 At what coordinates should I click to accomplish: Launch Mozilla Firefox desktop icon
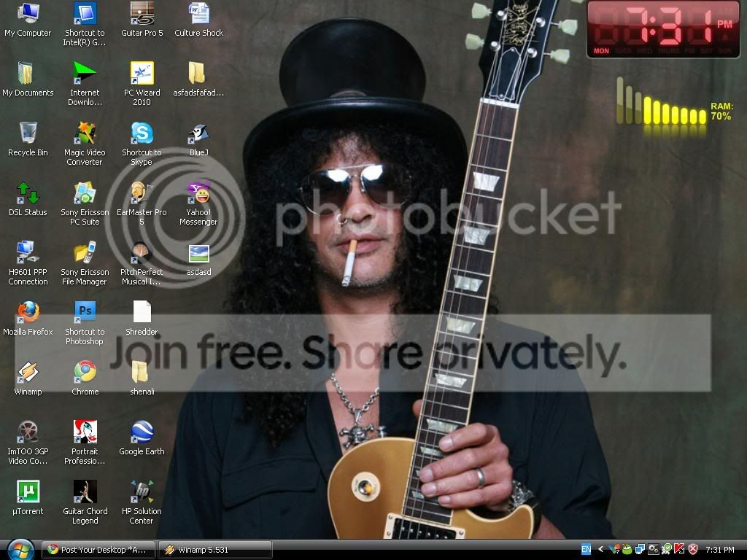tap(28, 319)
